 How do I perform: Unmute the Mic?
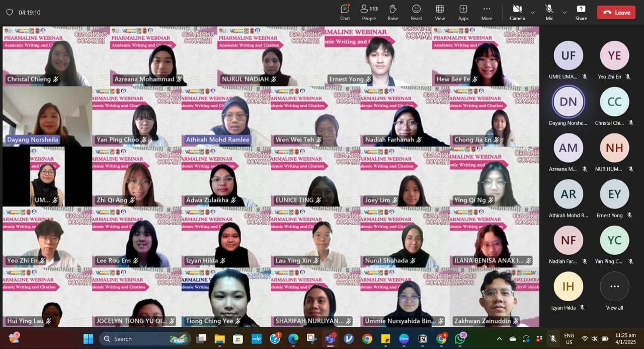[x=549, y=12]
